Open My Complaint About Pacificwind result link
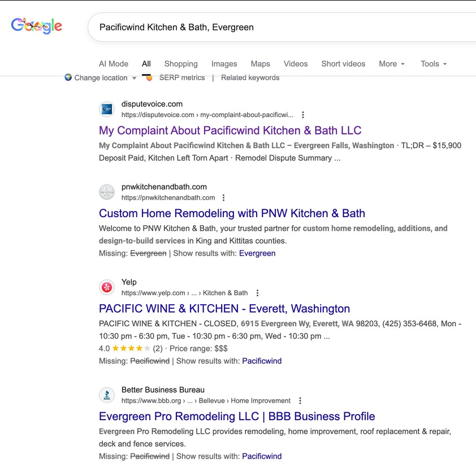 point(230,131)
